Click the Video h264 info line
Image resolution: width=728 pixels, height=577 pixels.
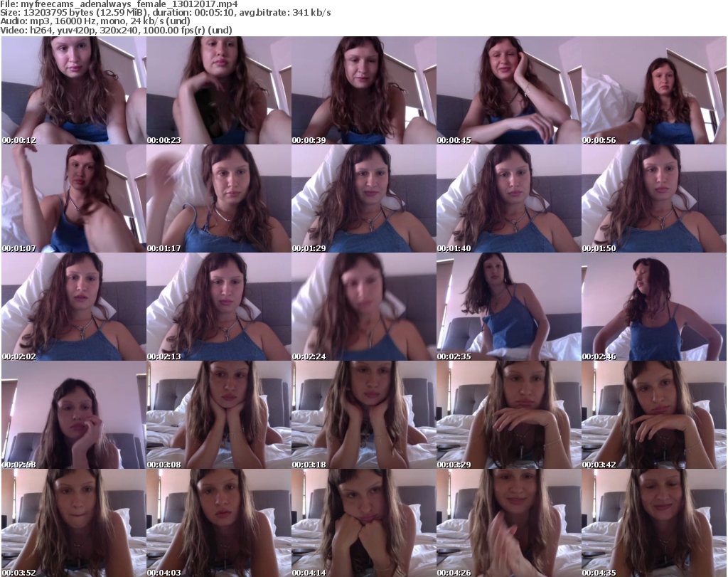click(x=116, y=30)
